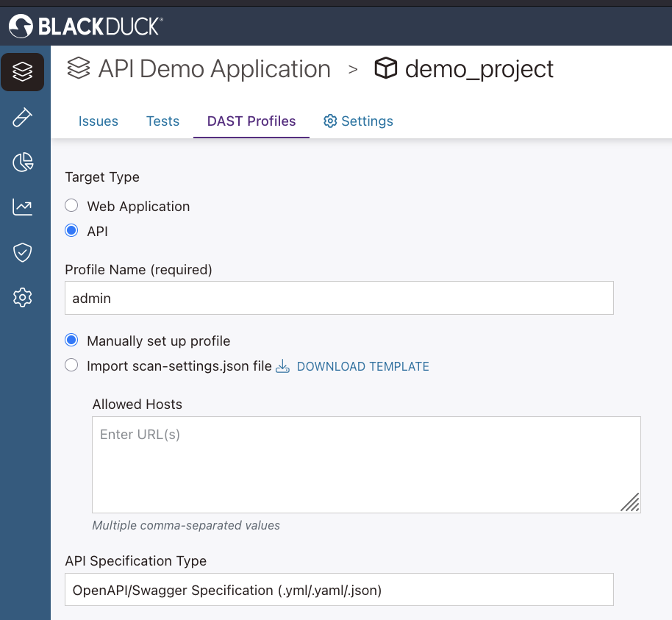Open the Settings tab with gear icon
Image resolution: width=672 pixels, height=620 pixels.
358,121
